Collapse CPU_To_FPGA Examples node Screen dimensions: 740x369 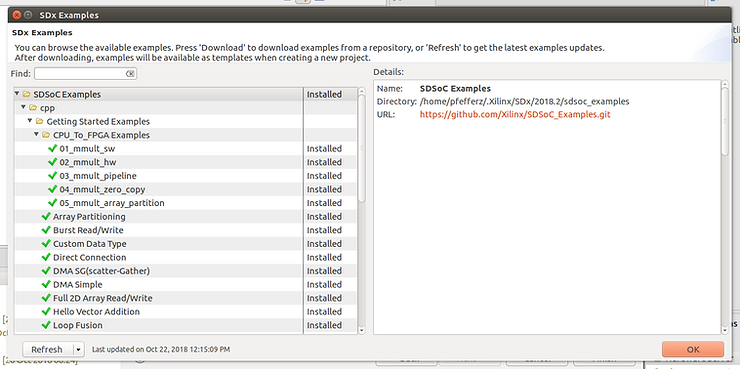pyautogui.click(x=37, y=135)
